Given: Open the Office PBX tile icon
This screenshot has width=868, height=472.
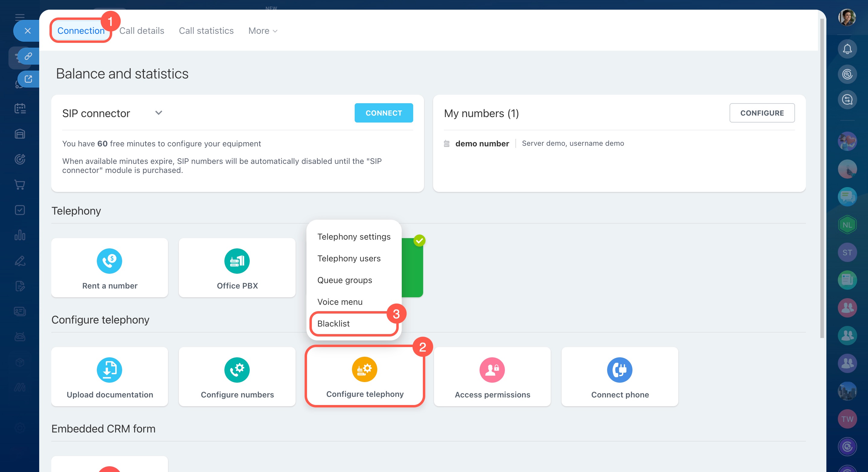Looking at the screenshot, I should [x=237, y=261].
